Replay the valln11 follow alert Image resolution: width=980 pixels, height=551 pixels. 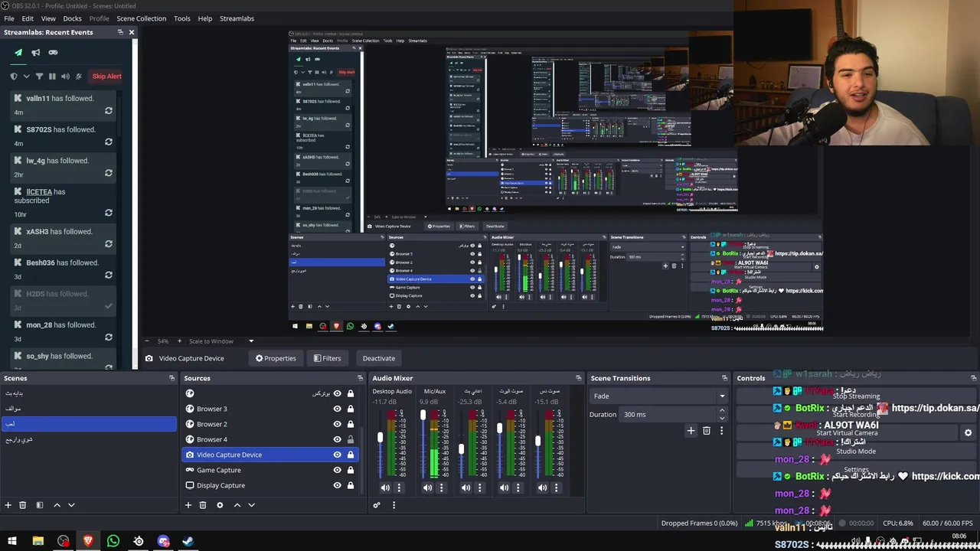point(109,111)
